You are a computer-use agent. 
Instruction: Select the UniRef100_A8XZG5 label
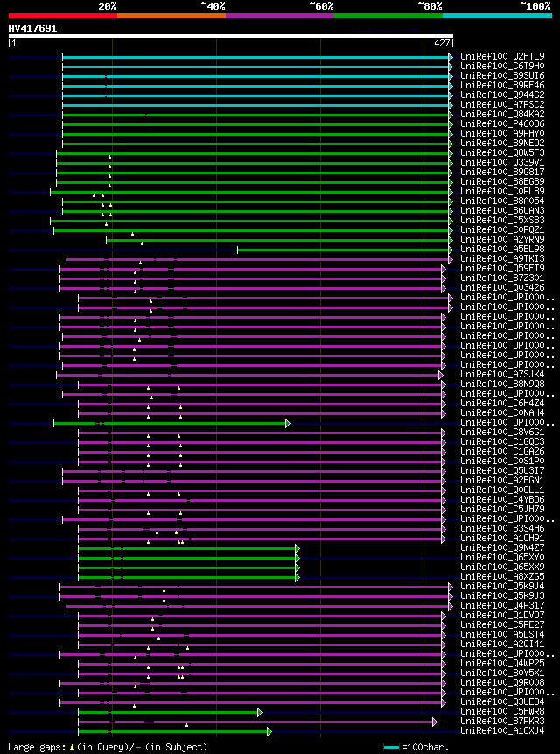[x=502, y=576]
